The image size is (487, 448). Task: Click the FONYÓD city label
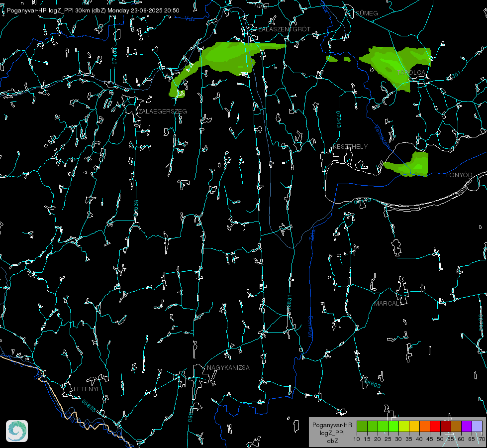459,175
